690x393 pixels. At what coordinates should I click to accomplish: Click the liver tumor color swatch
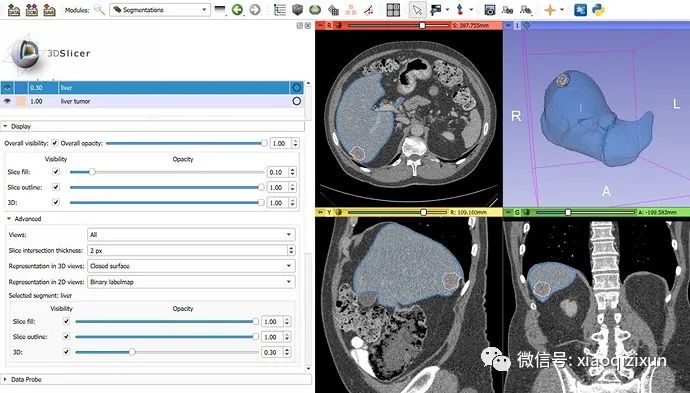21,101
